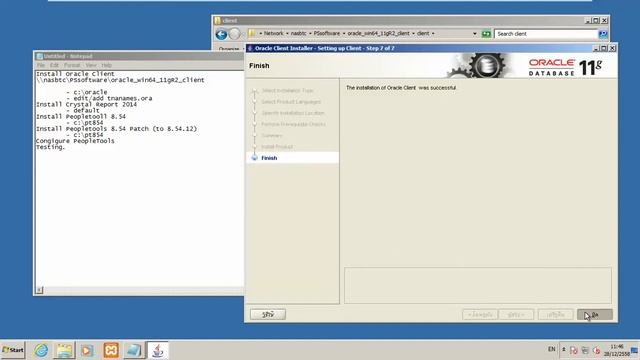Click the Help button at the installer's lower left
Screen dimensions: 640x360
coord(268,314)
